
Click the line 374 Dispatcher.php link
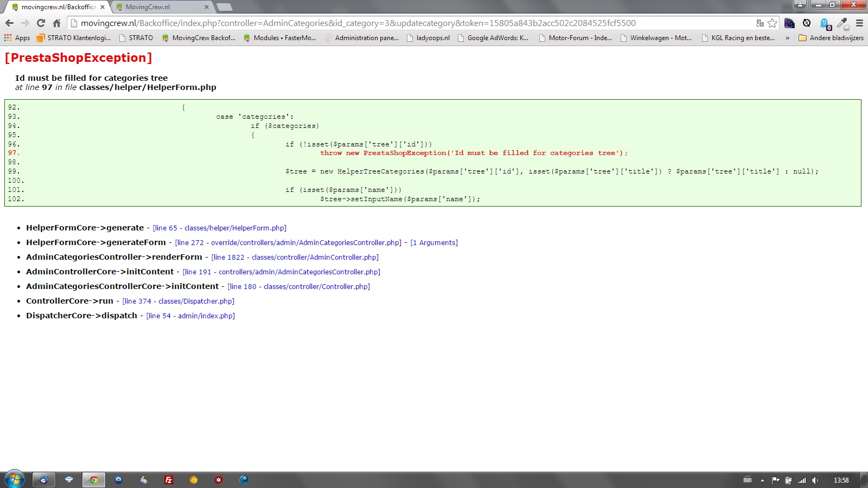[178, 301]
